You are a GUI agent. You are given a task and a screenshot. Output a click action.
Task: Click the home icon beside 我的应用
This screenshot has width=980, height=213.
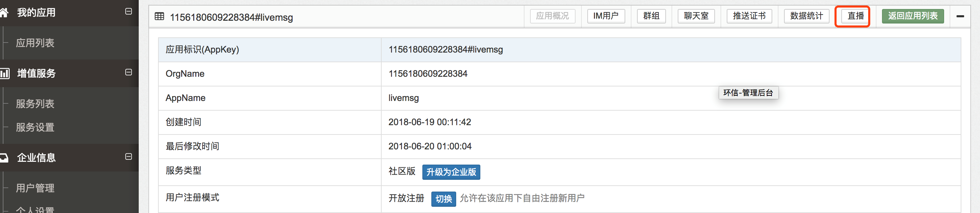pyautogui.click(x=4, y=13)
